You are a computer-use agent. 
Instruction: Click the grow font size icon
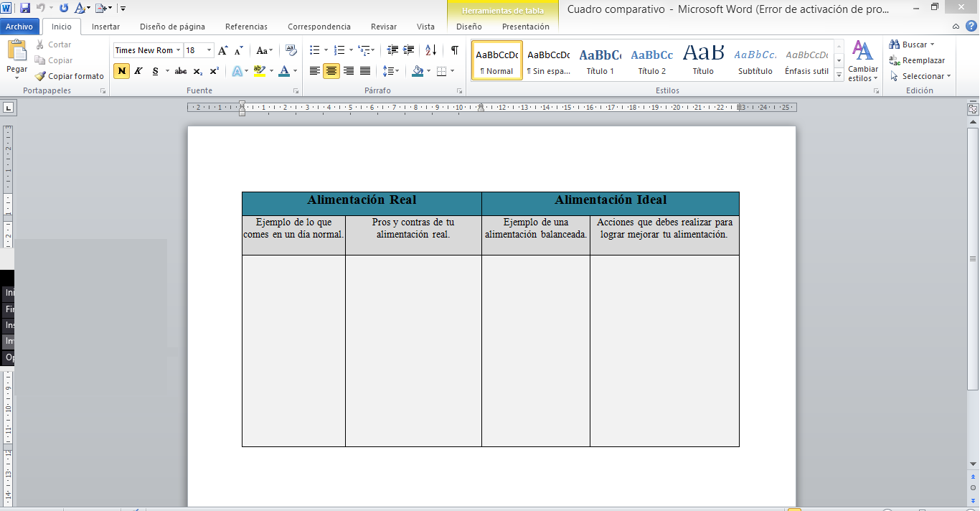click(223, 50)
